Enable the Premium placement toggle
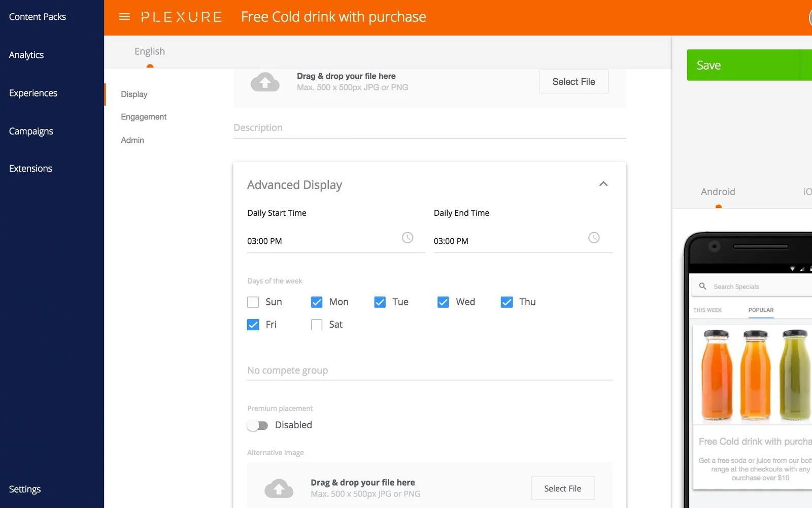812x508 pixels. click(257, 425)
